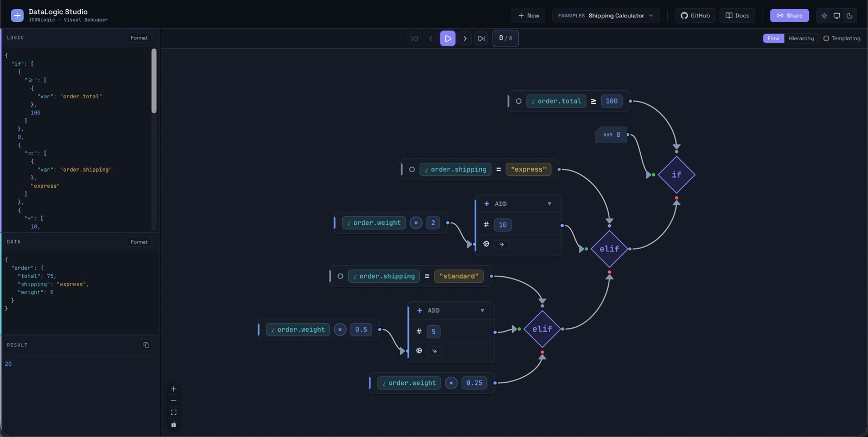Click the 0.5 multiplier value

361,330
